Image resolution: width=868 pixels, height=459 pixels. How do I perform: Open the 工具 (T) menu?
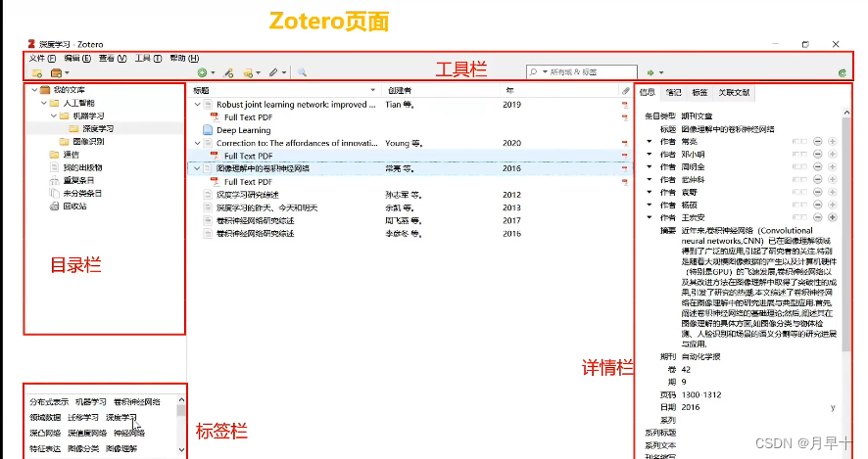pos(148,58)
